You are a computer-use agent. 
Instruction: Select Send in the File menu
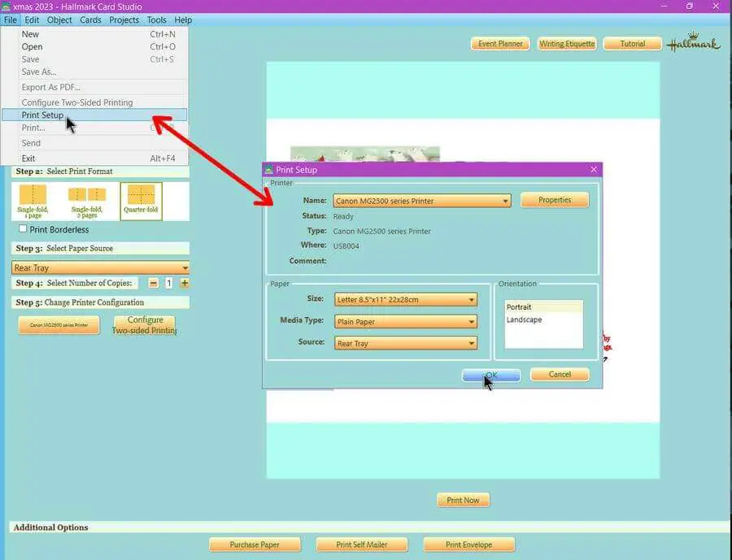(94, 143)
